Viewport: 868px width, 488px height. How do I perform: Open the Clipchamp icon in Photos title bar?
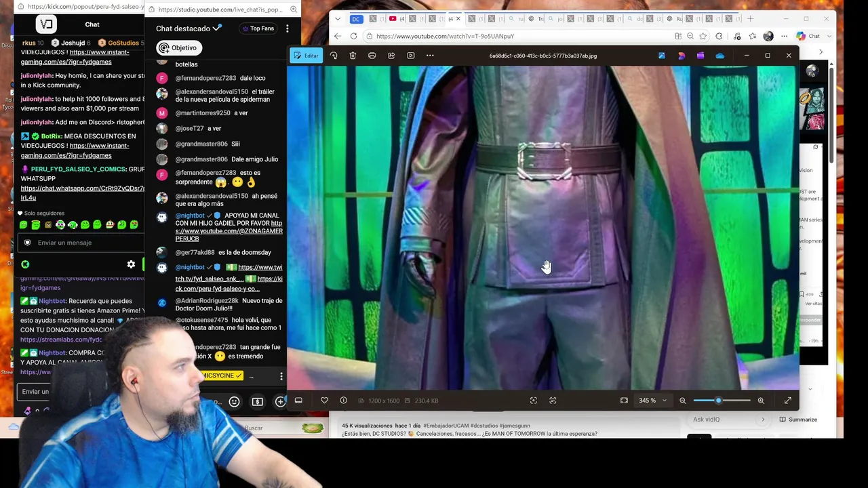[x=701, y=56]
